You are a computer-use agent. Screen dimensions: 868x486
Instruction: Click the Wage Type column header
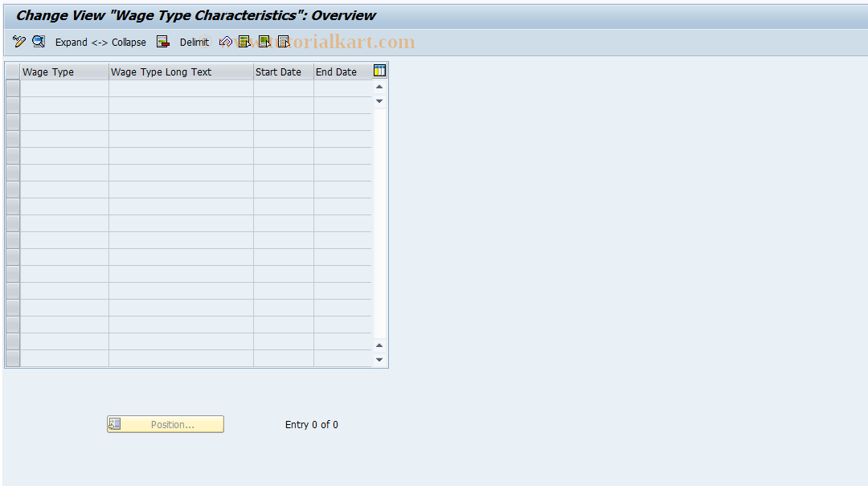(x=64, y=72)
